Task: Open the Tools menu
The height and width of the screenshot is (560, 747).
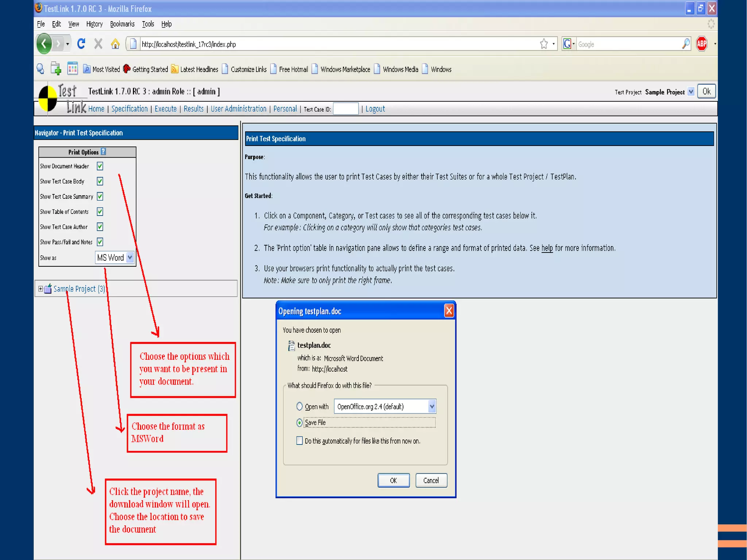Action: coord(148,24)
